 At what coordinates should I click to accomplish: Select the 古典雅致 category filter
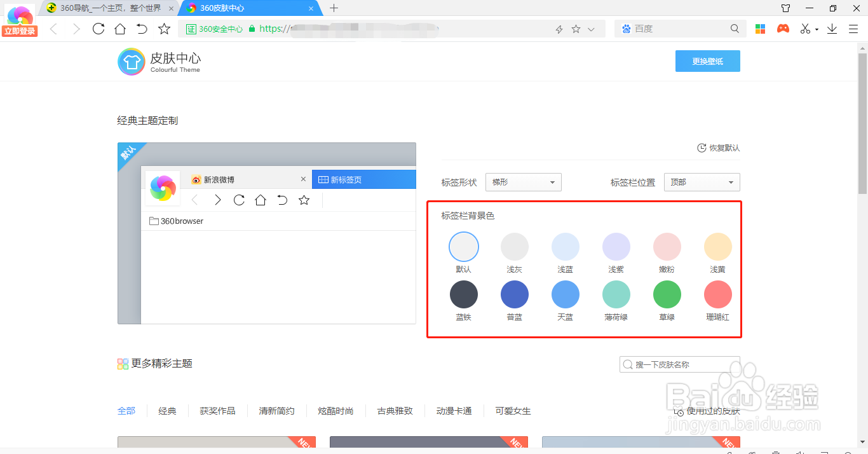(x=395, y=411)
